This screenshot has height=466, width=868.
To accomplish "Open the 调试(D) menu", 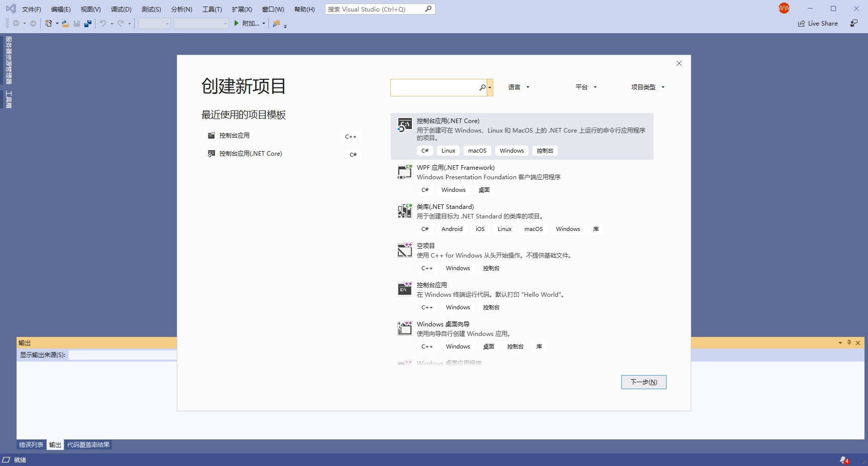I will [x=121, y=10].
